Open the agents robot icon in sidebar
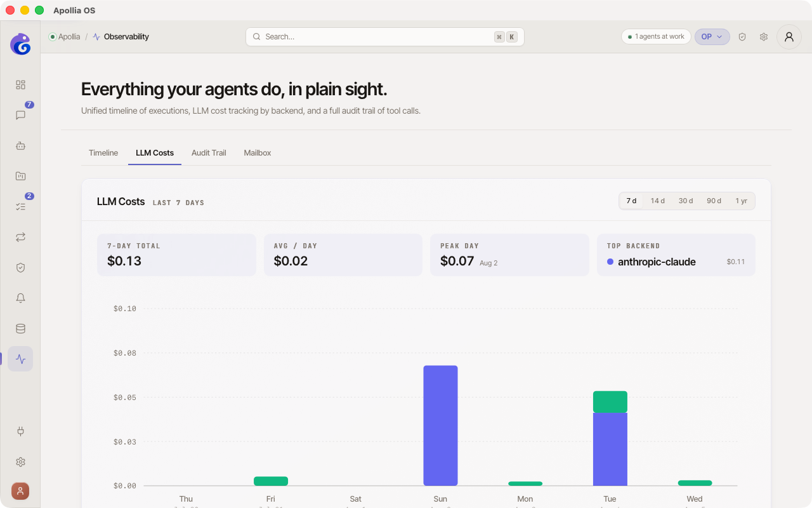This screenshot has width=812, height=508. click(x=20, y=145)
